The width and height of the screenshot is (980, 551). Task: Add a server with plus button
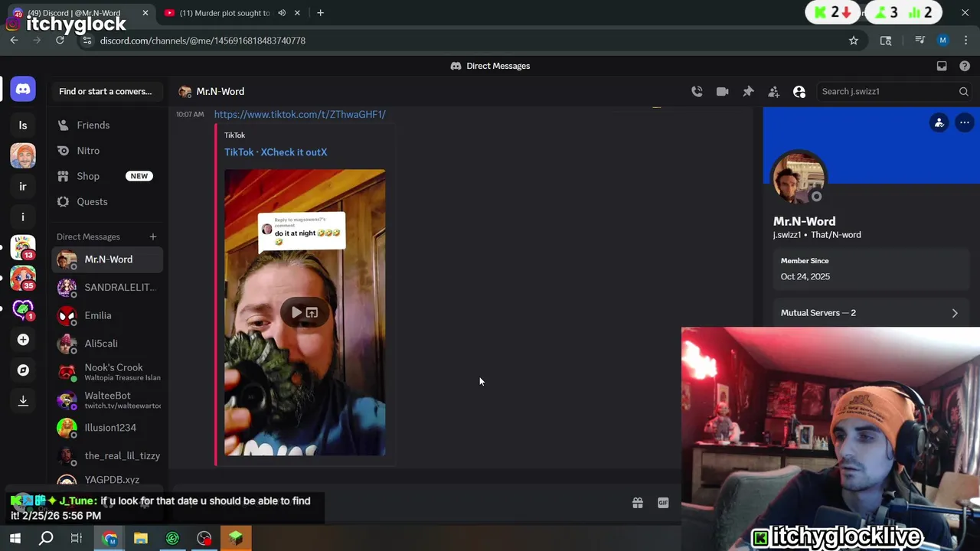[23, 340]
